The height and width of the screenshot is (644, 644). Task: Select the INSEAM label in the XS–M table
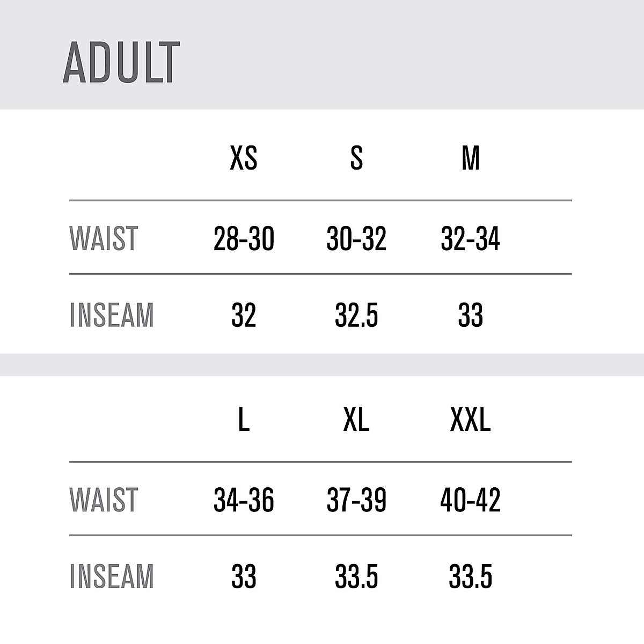(x=112, y=315)
